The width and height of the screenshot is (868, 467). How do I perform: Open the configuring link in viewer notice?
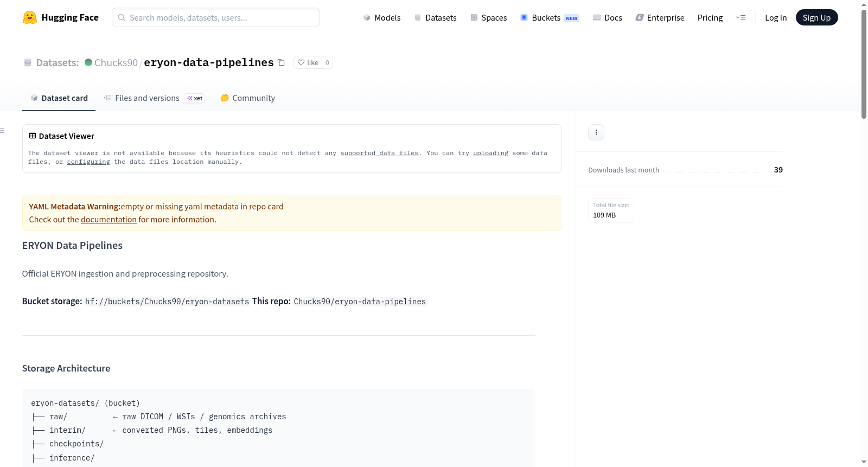[88, 162]
